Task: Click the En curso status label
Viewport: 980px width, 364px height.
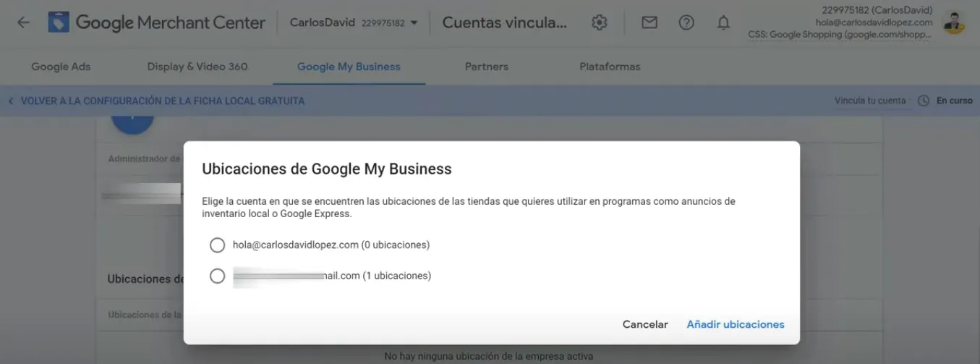Action: [955, 101]
